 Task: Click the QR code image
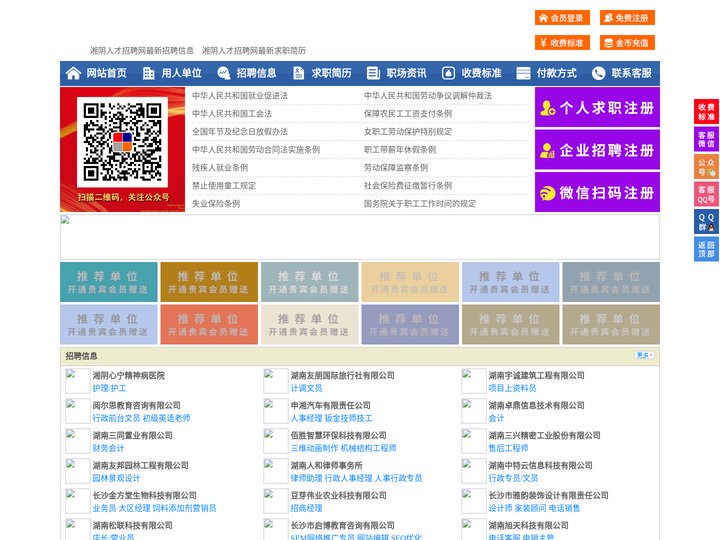click(123, 142)
